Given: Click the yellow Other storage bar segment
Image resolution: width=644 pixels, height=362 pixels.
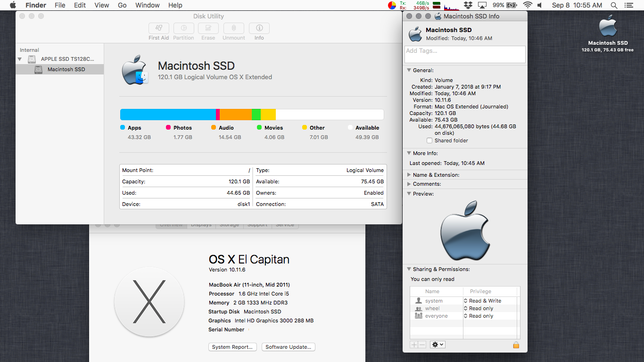Looking at the screenshot, I should tap(268, 115).
